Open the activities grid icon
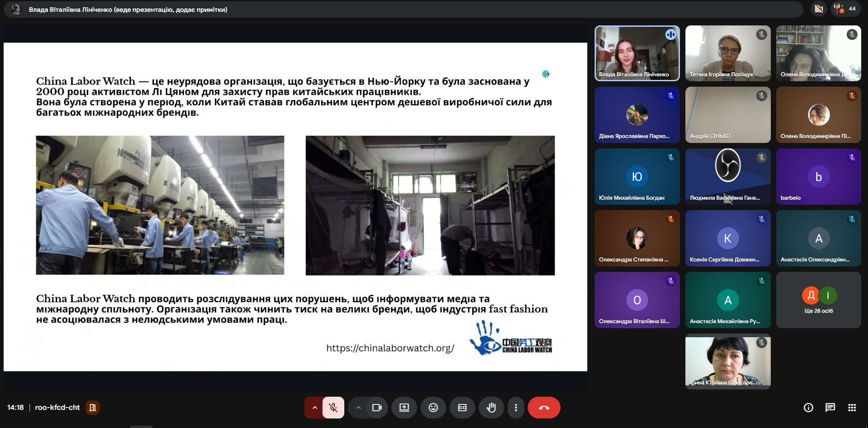This screenshot has width=868, height=428. (852, 408)
